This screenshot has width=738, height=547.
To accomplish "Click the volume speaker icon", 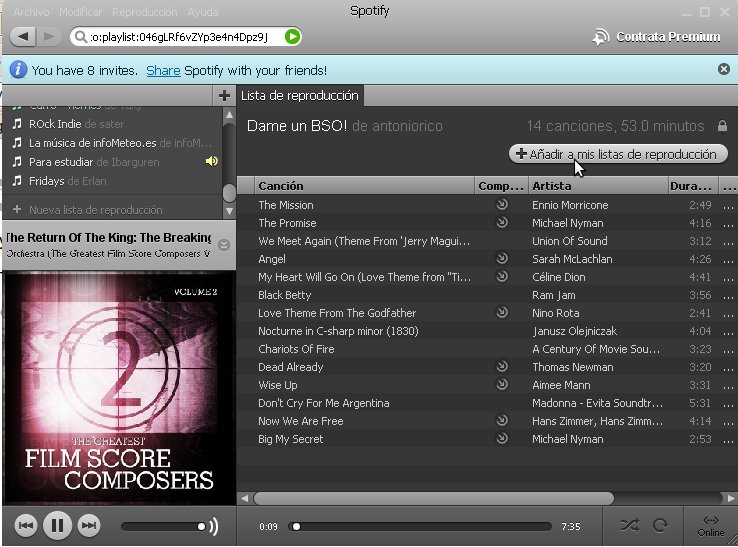I will pyautogui.click(x=214, y=526).
